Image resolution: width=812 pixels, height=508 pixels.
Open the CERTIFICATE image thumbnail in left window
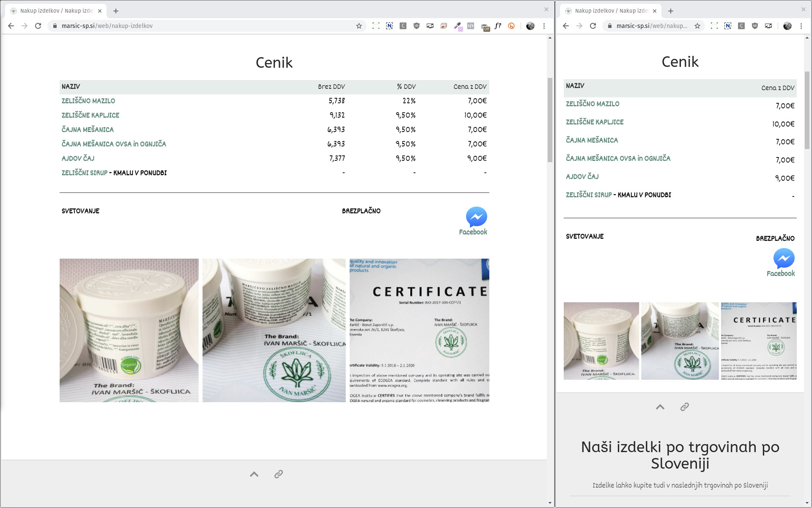coord(419,330)
